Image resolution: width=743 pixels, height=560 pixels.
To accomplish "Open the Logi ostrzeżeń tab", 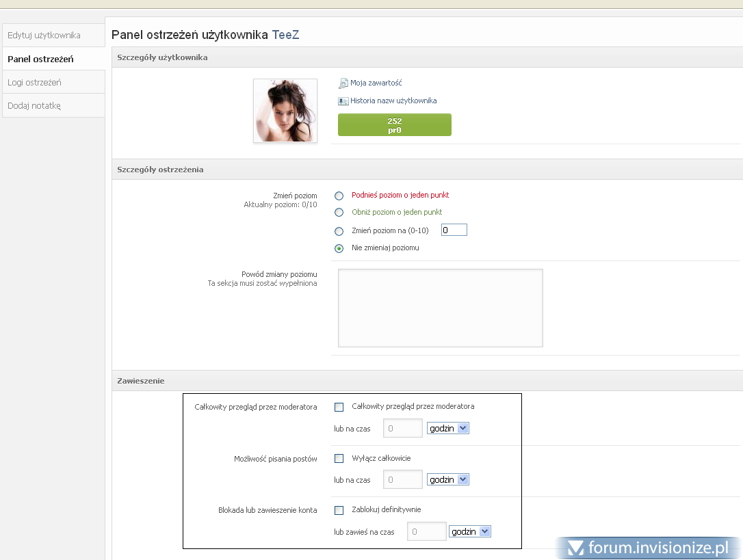I will [x=35, y=83].
